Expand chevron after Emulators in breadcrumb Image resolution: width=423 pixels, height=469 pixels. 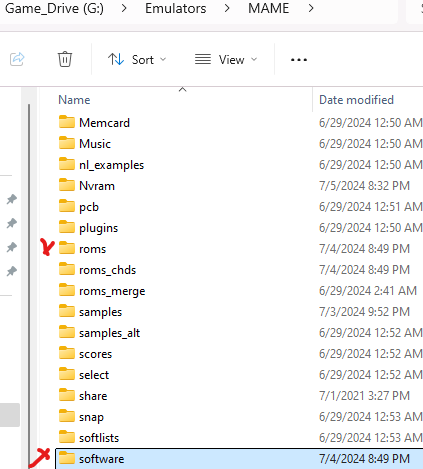pos(227,8)
